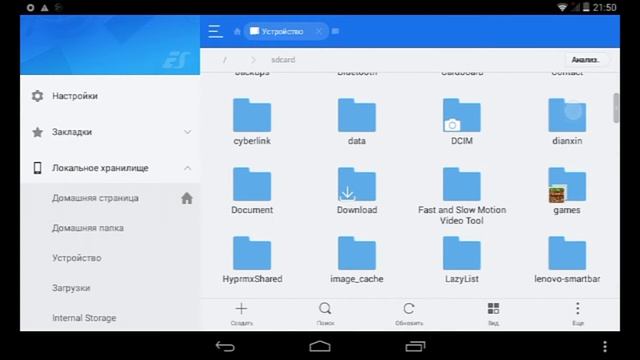Viewport: 640px width, 360px height.
Task: Tap the Вид grid view button
Action: tap(493, 314)
